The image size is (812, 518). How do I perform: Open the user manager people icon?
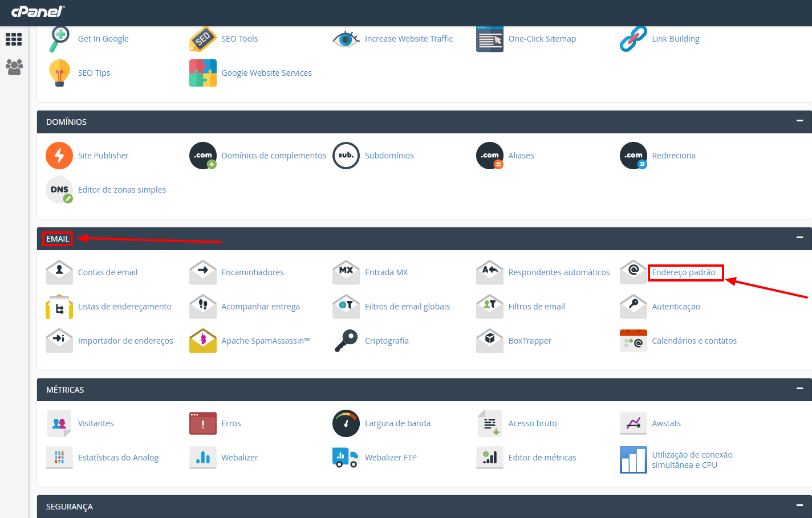[x=14, y=67]
